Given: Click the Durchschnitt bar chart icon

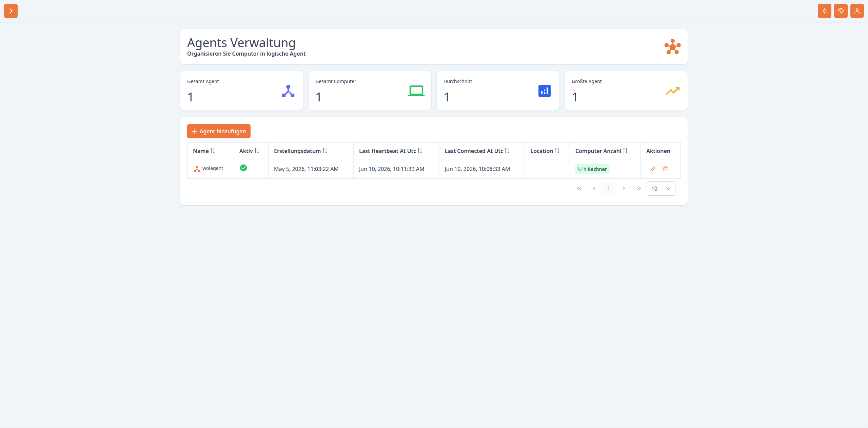Looking at the screenshot, I should point(544,91).
